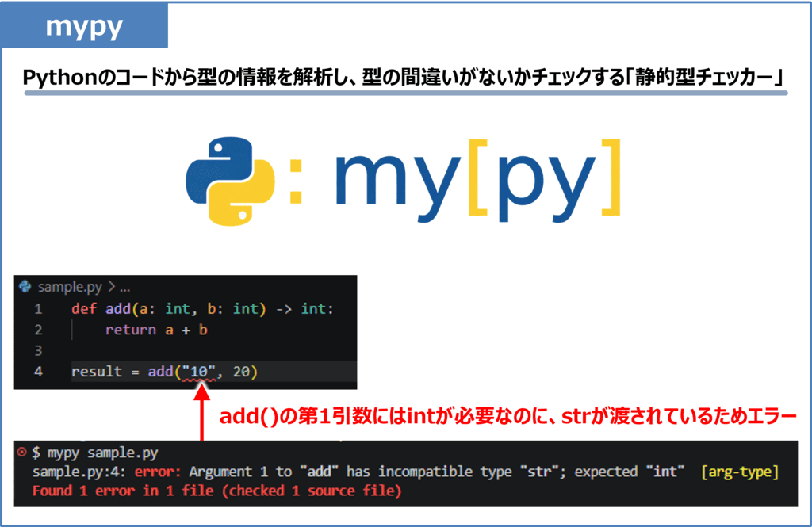Screen dimensions: 812x527
Task: Click the Japanese description heading about 静的型チェッカー
Action: (405, 77)
